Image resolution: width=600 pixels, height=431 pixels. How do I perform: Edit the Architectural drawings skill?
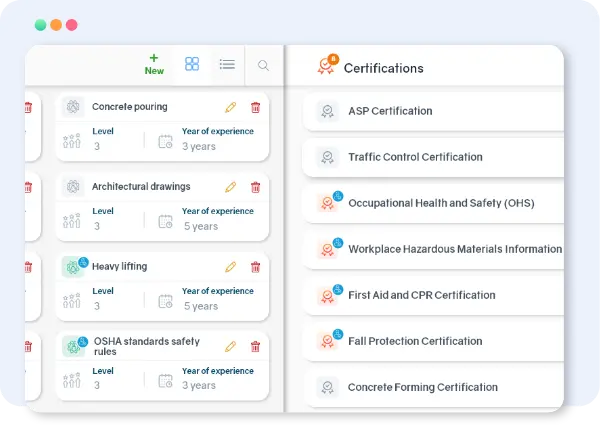tap(231, 187)
